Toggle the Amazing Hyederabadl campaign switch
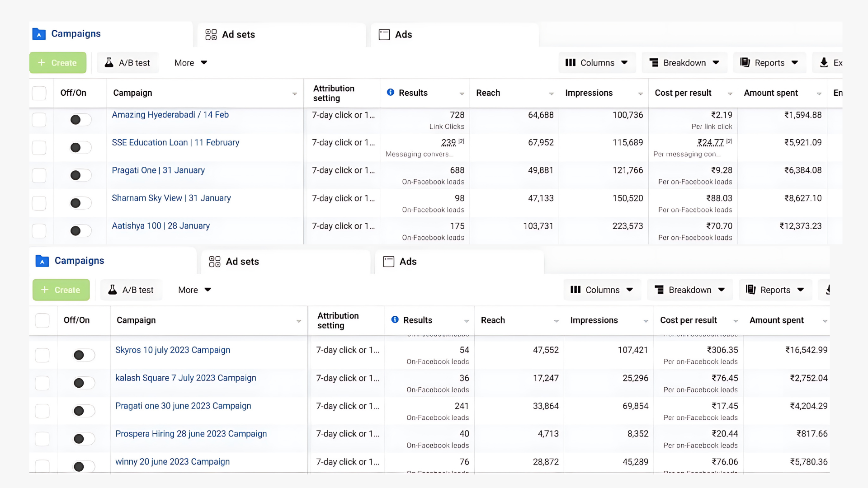The width and height of the screenshot is (868, 488). (x=80, y=120)
